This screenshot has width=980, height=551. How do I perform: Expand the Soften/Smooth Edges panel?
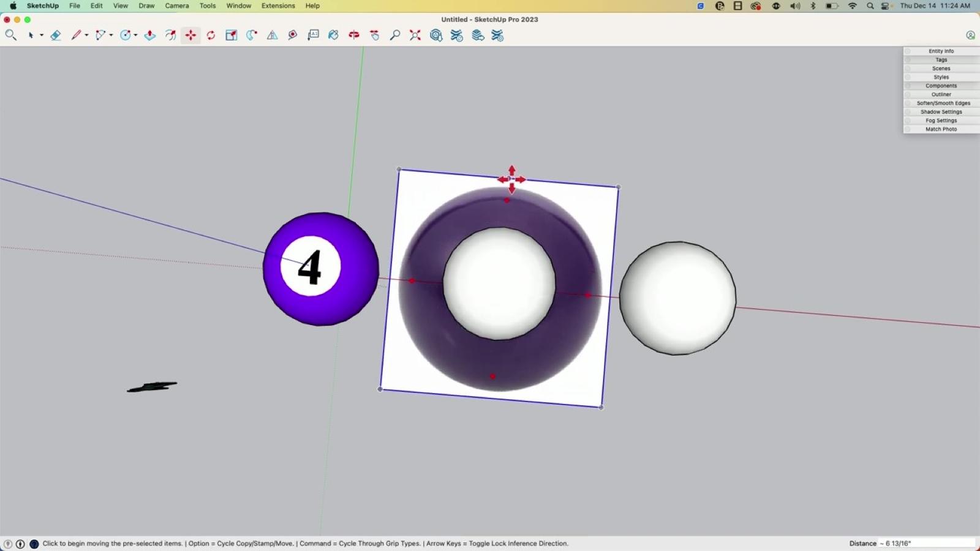[x=943, y=103]
